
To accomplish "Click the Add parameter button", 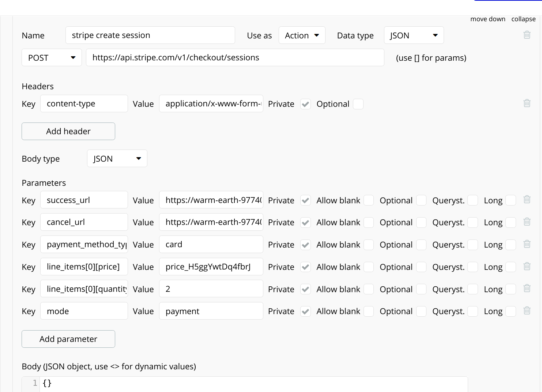I will 68,339.
